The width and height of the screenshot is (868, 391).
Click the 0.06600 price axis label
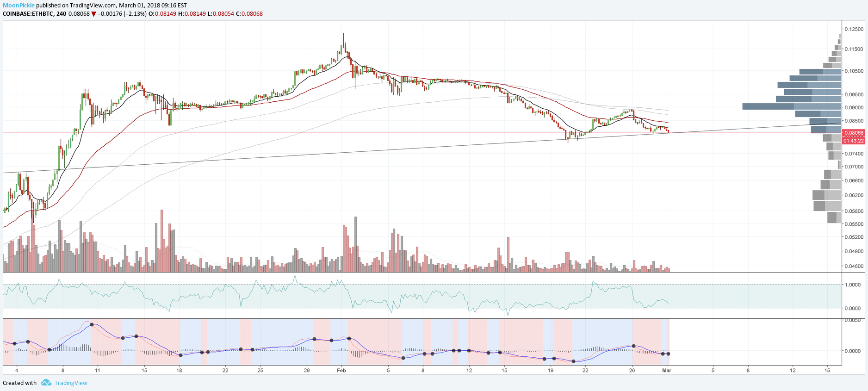point(854,181)
